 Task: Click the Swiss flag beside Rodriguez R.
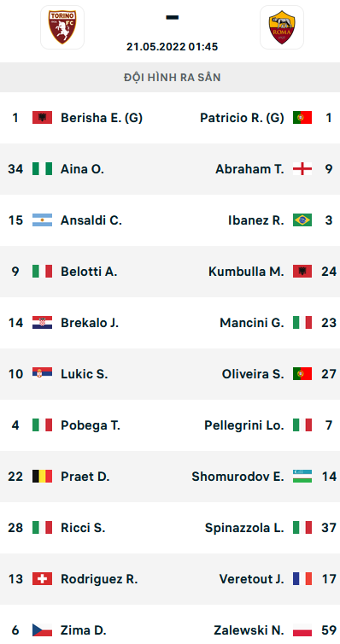click(x=43, y=579)
